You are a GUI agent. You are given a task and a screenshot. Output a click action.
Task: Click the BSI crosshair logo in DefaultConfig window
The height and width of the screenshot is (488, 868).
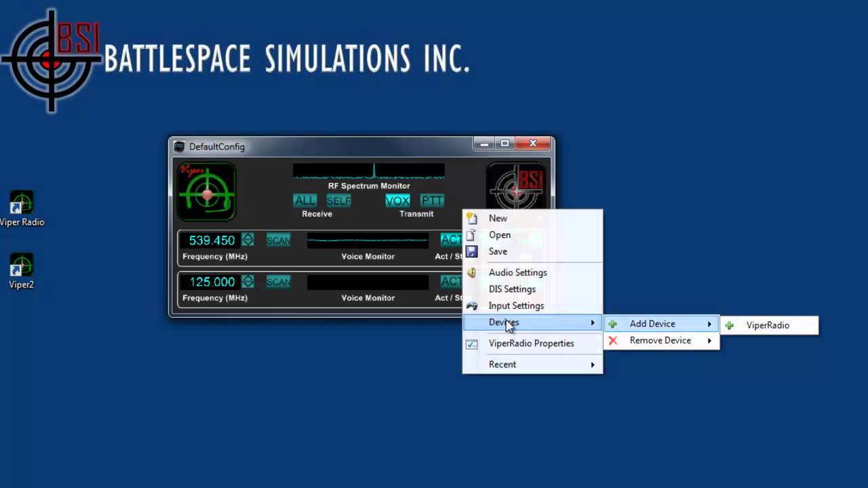516,187
